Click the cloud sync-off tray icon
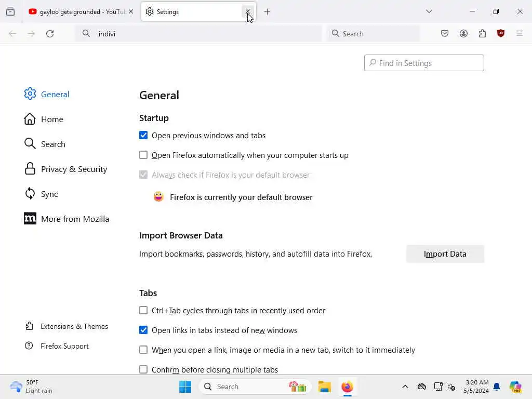This screenshot has height=399, width=532. point(422,387)
